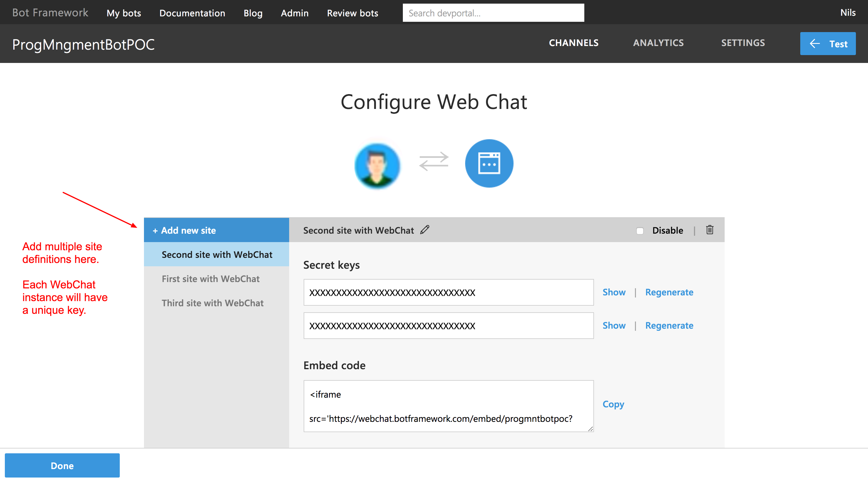
Task: Click the plus icon on Add new site
Action: [155, 231]
